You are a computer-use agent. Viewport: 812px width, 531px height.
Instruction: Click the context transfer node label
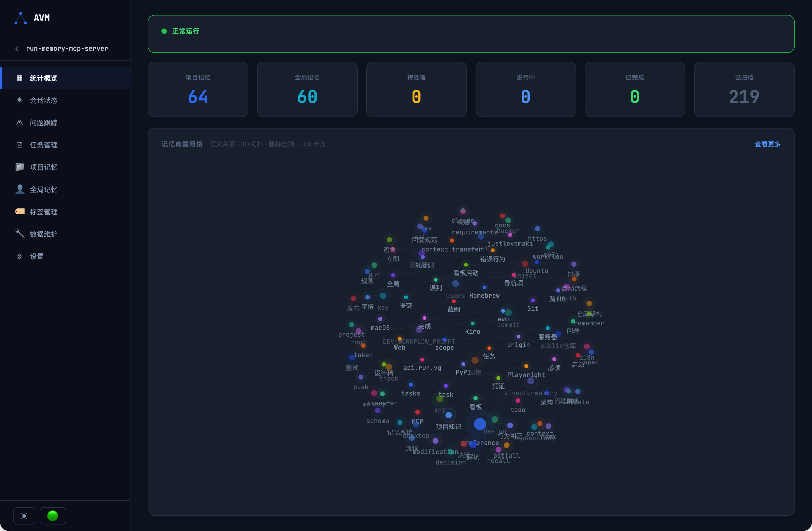pyautogui.click(x=452, y=249)
